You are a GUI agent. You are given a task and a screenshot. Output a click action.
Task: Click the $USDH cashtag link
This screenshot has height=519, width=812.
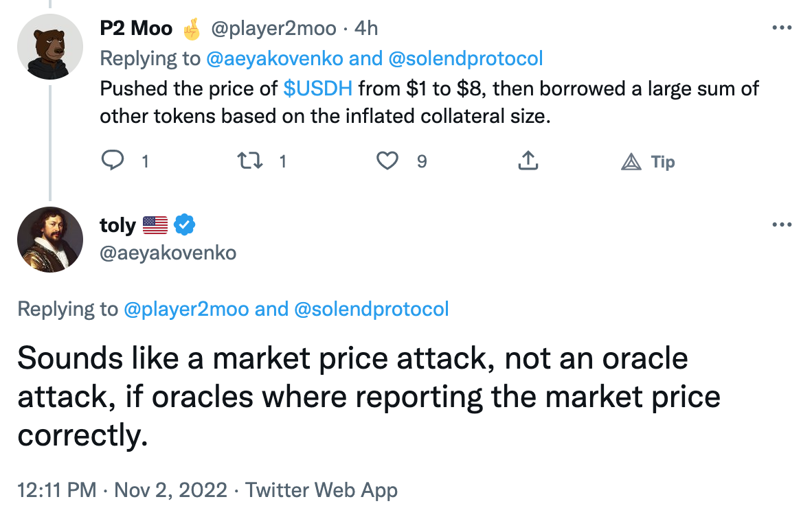(x=317, y=88)
